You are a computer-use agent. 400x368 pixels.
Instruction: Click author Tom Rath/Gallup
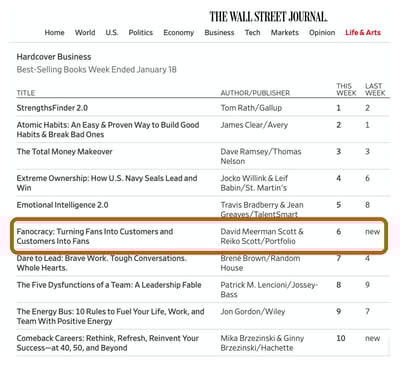pyautogui.click(x=251, y=108)
